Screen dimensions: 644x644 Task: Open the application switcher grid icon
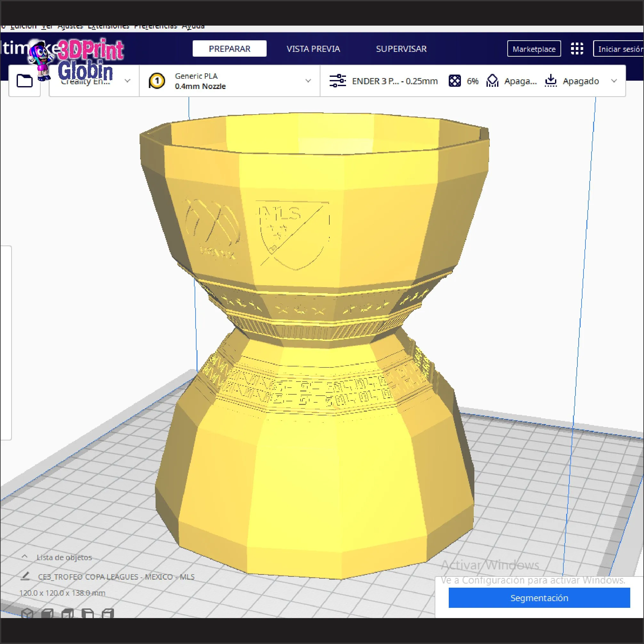577,49
